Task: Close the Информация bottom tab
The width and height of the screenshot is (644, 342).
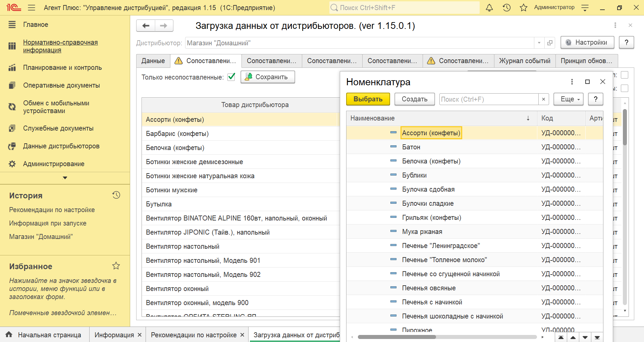Action: (x=140, y=335)
